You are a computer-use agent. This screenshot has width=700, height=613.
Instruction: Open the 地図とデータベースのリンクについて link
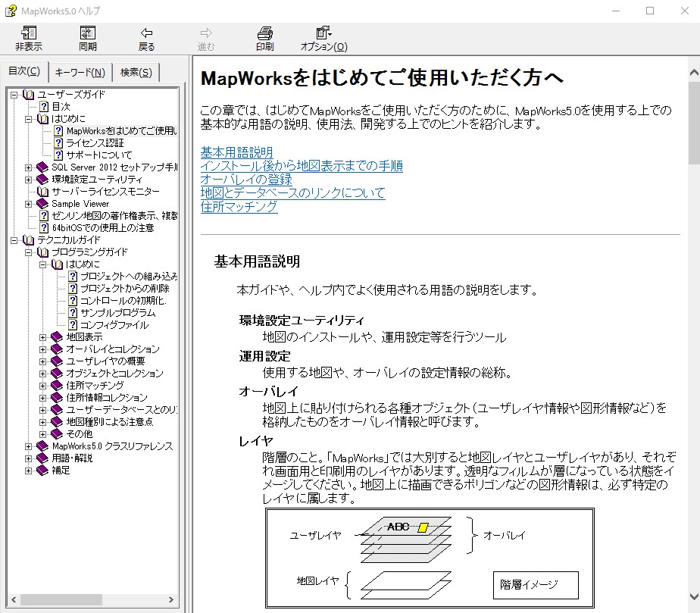coord(293,193)
